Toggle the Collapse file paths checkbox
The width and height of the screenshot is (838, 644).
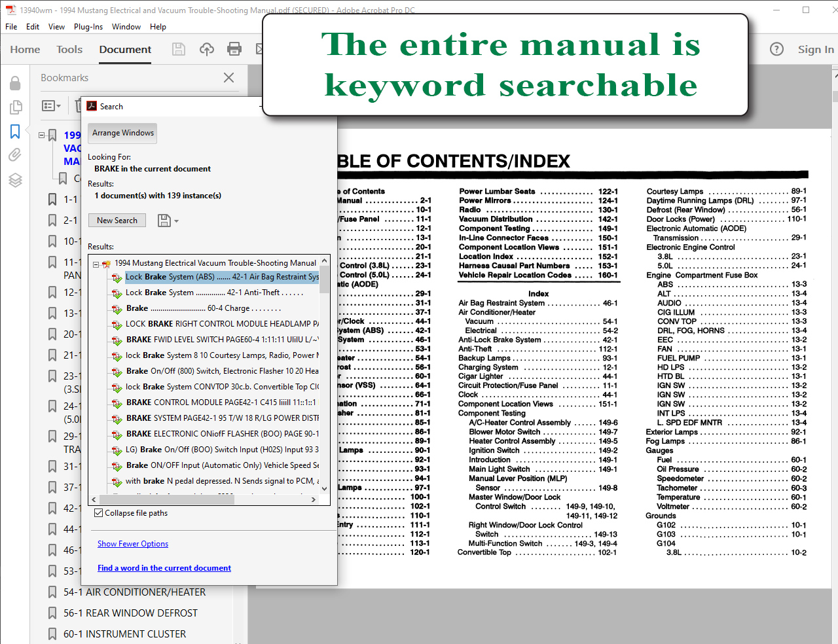pos(99,513)
